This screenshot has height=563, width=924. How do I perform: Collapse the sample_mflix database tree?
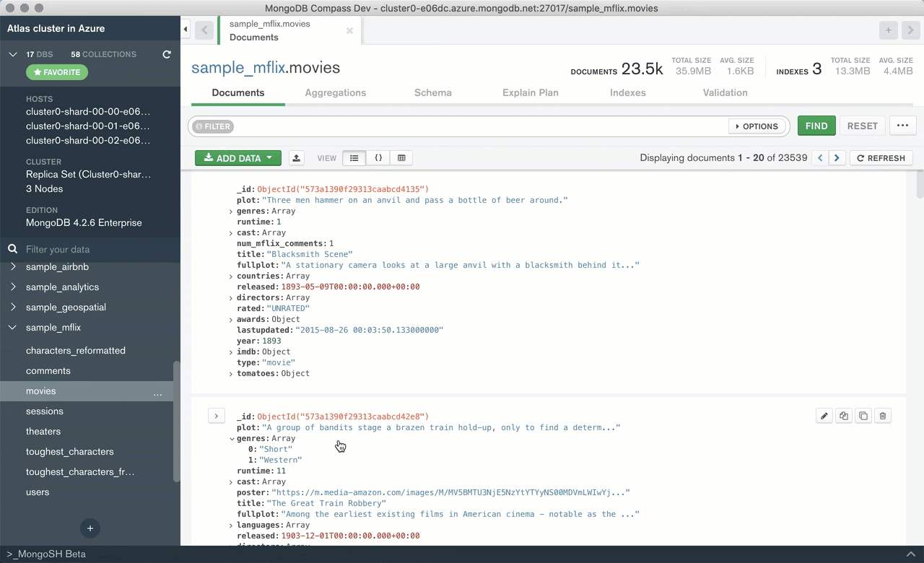point(12,327)
